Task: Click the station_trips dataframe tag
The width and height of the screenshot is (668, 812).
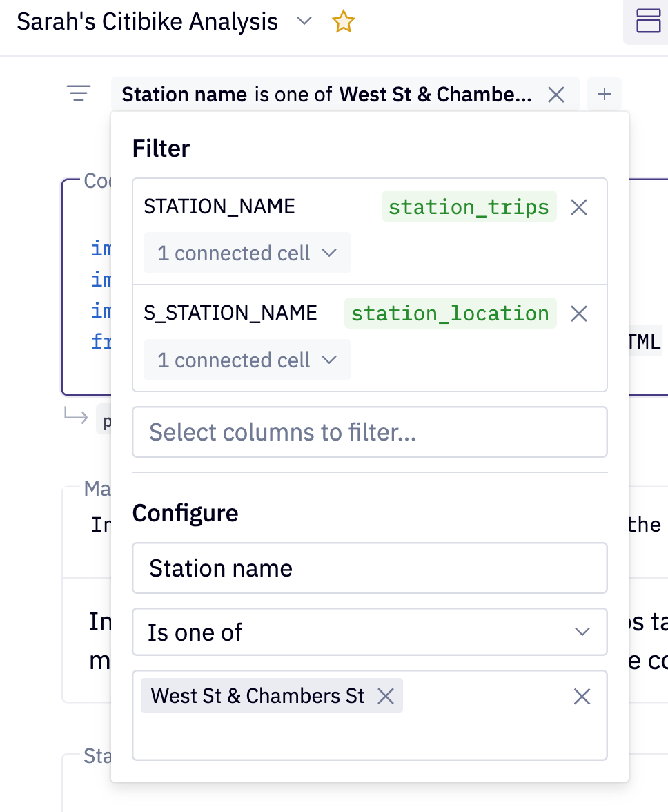Action: (469, 206)
